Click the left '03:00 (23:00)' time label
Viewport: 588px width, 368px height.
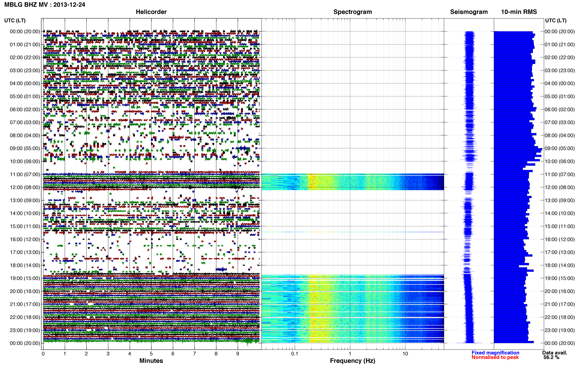25,70
